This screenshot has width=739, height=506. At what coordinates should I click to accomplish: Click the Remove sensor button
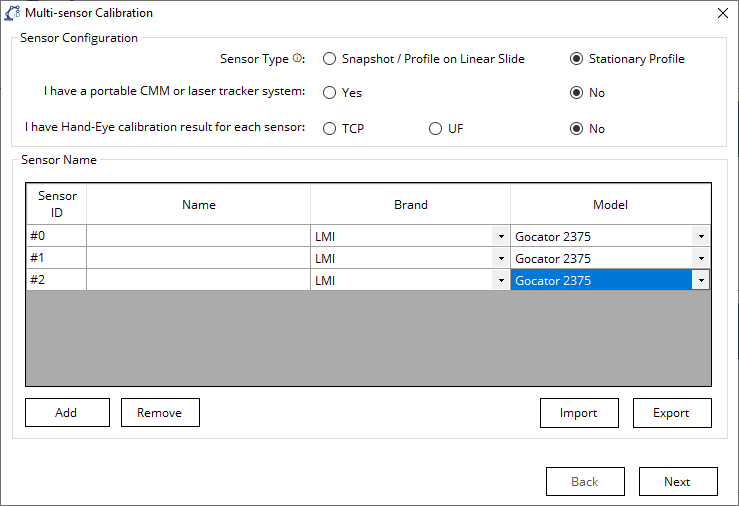pyautogui.click(x=160, y=413)
